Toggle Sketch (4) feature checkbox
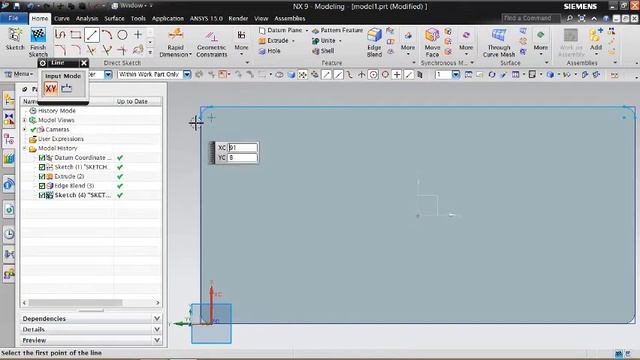The height and width of the screenshot is (360, 640). (x=42, y=195)
